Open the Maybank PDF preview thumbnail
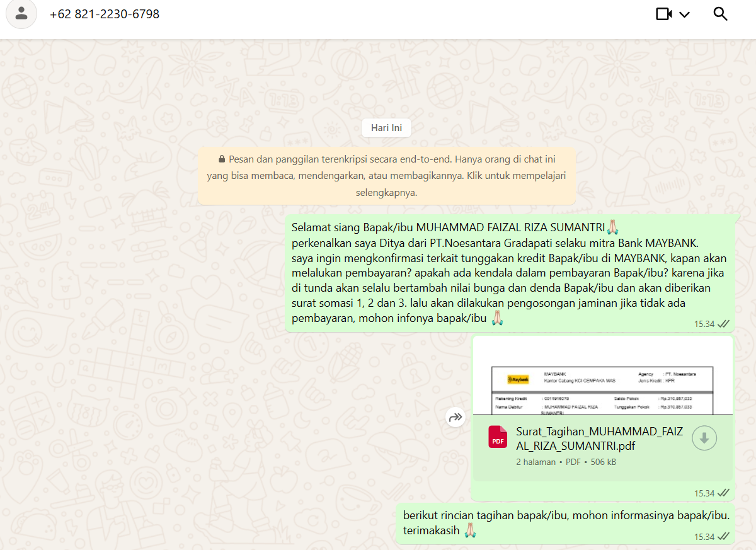The width and height of the screenshot is (756, 550). [602, 377]
